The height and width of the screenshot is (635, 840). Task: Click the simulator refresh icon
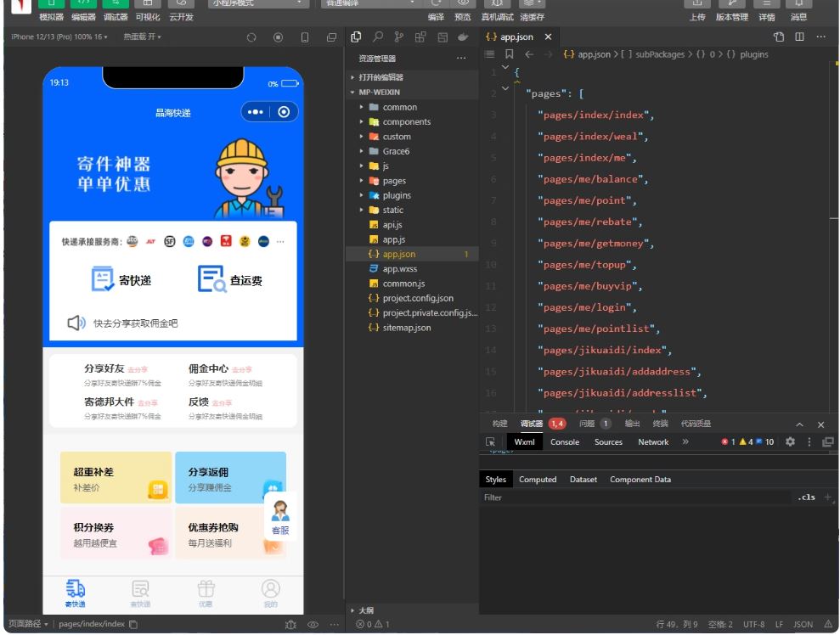click(x=251, y=37)
